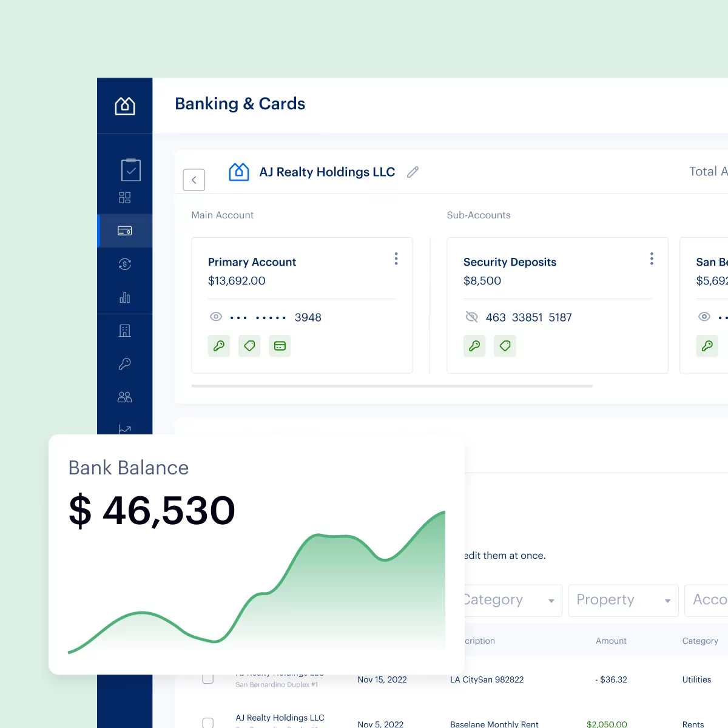Click the LA CitySan 982822 description

[x=487, y=679]
